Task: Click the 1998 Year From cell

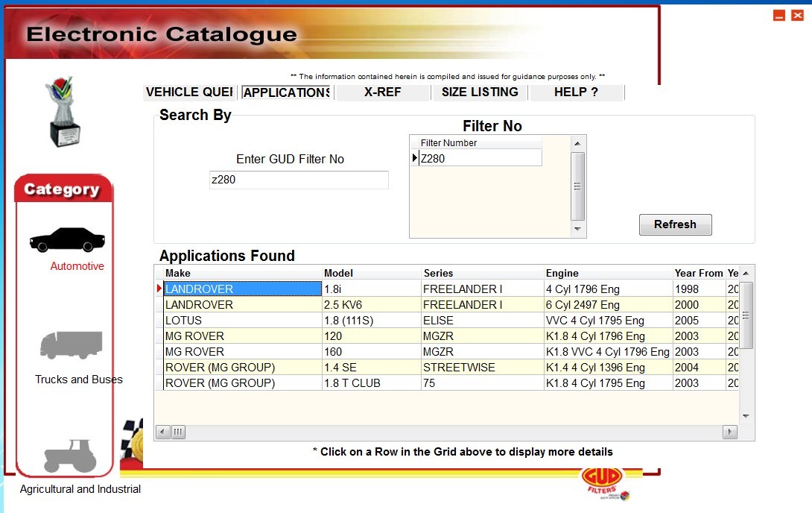Action: [699, 289]
